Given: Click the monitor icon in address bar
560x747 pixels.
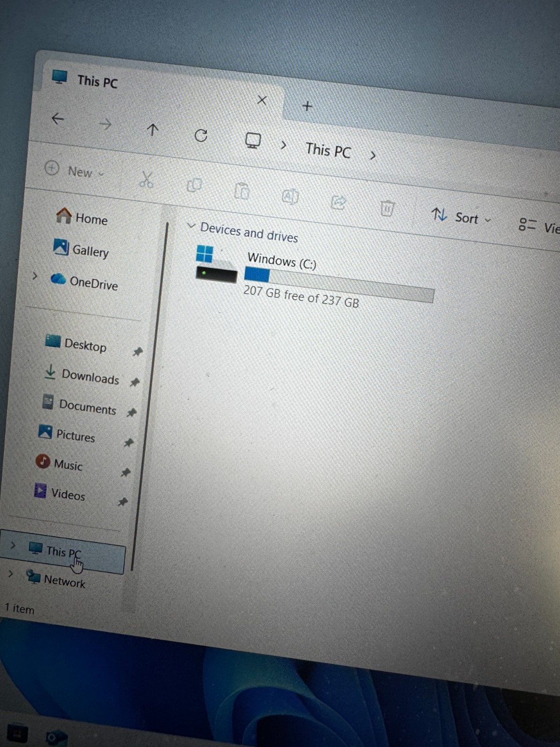Looking at the screenshot, I should pyautogui.click(x=253, y=141).
